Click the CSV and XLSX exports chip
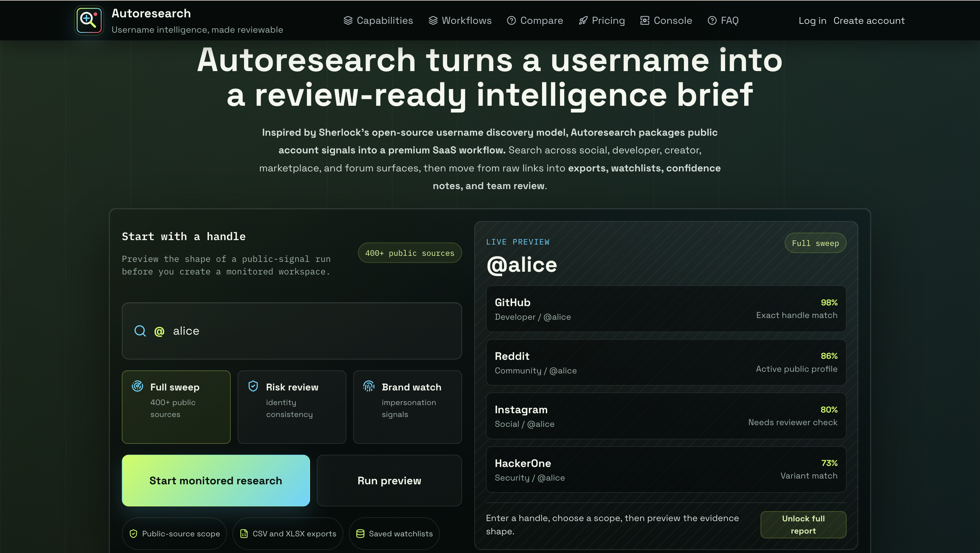 pyautogui.click(x=288, y=534)
